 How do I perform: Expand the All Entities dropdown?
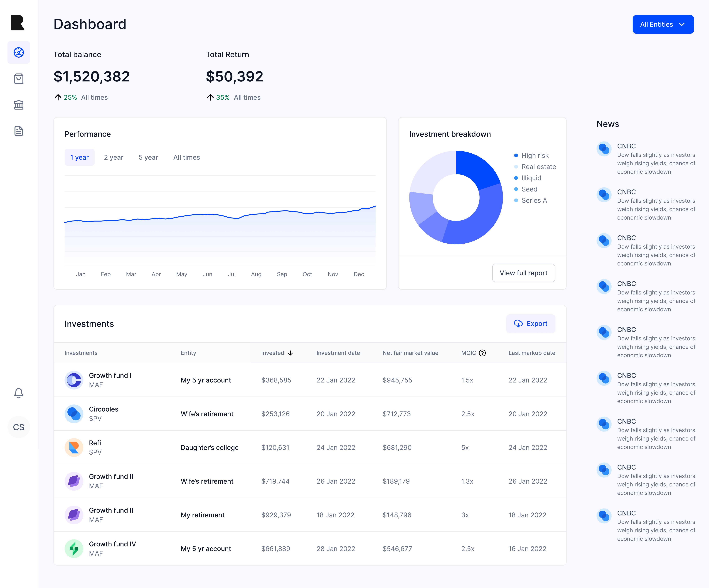[x=663, y=24]
